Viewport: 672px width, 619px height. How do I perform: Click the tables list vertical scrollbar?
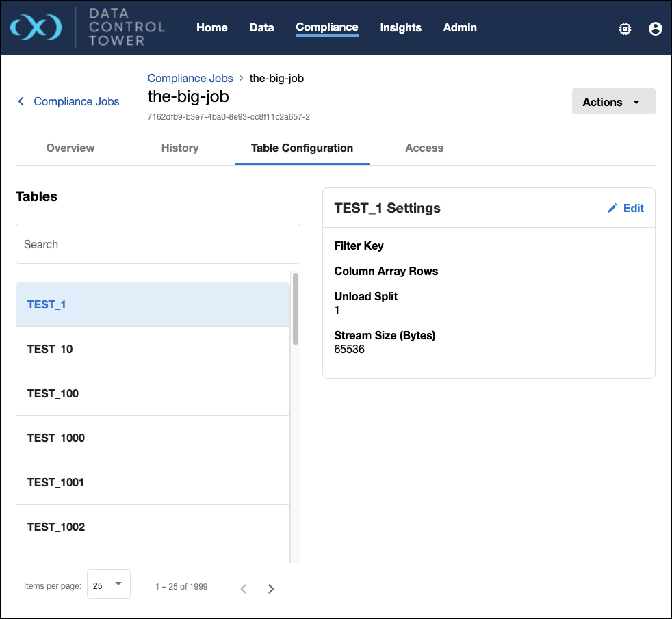point(296,308)
